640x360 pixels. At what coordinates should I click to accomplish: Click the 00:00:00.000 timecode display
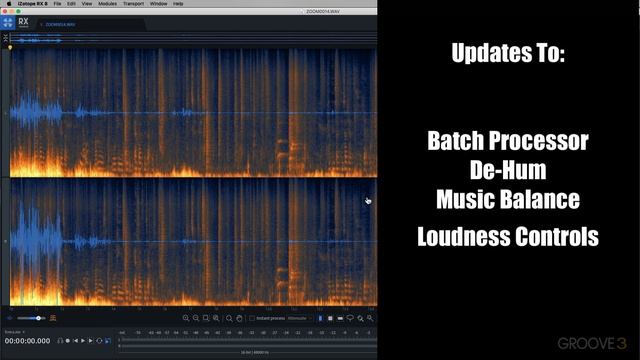click(27, 341)
